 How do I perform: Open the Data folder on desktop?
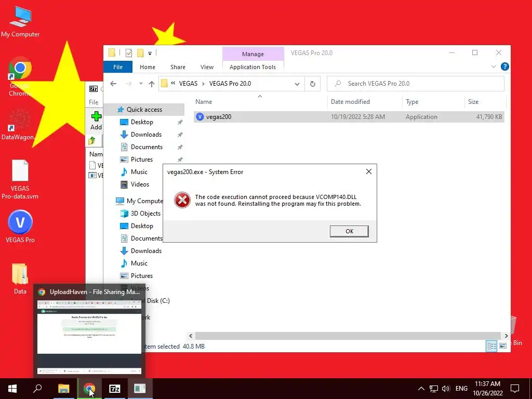tap(20, 279)
